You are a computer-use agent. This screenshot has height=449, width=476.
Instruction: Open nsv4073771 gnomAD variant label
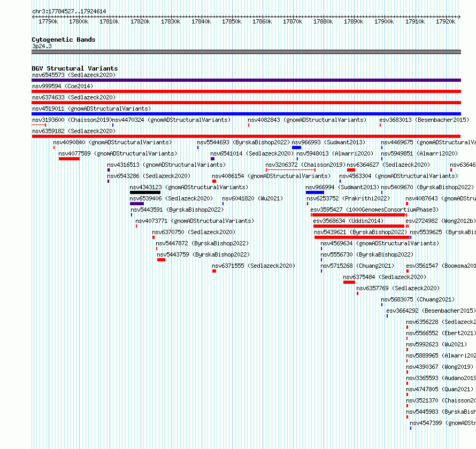(195, 221)
